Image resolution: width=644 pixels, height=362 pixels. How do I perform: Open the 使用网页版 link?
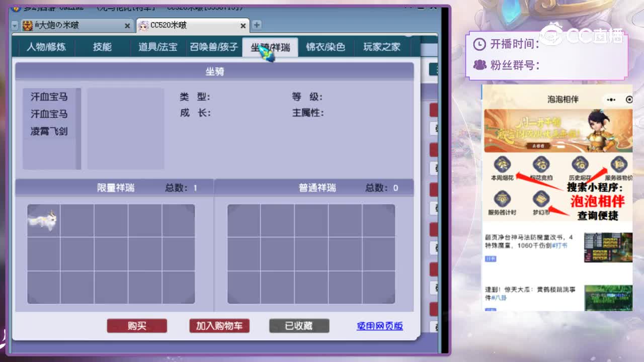[x=380, y=326]
